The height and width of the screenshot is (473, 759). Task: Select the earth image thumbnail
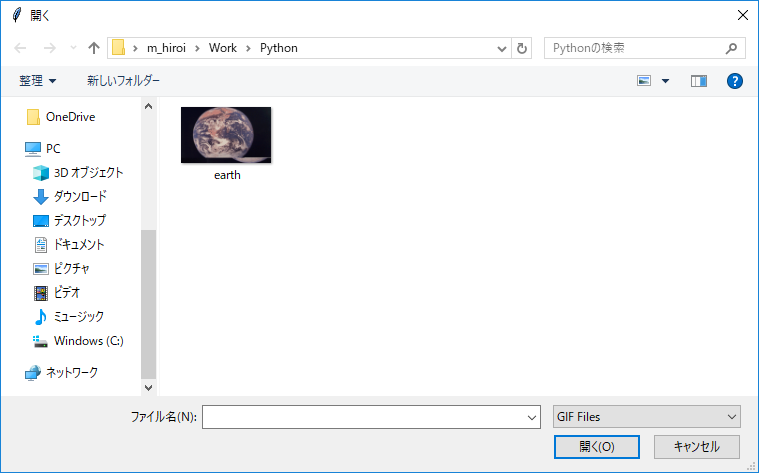(x=226, y=135)
